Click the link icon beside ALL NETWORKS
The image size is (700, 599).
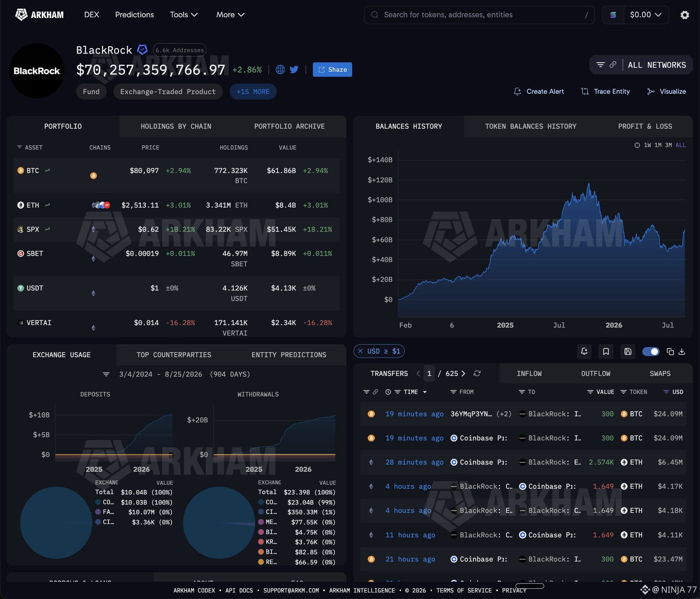point(613,65)
